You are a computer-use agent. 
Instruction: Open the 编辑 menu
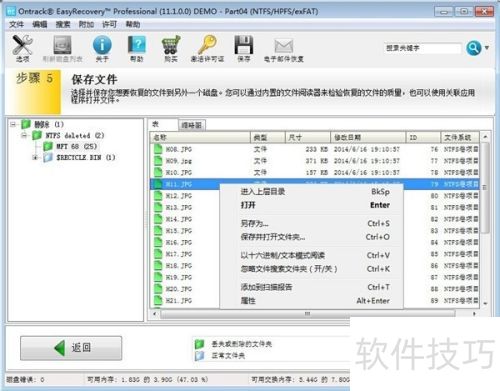(x=40, y=24)
